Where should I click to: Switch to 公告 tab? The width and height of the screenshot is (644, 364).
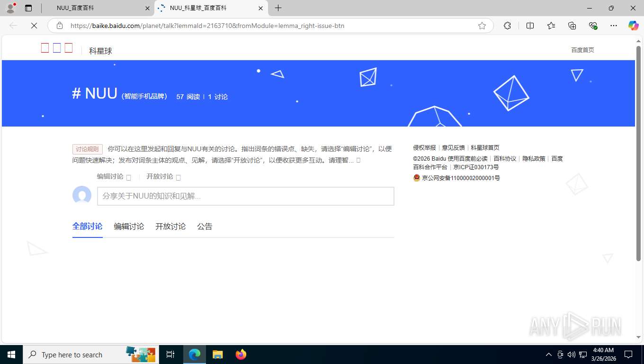(205, 227)
